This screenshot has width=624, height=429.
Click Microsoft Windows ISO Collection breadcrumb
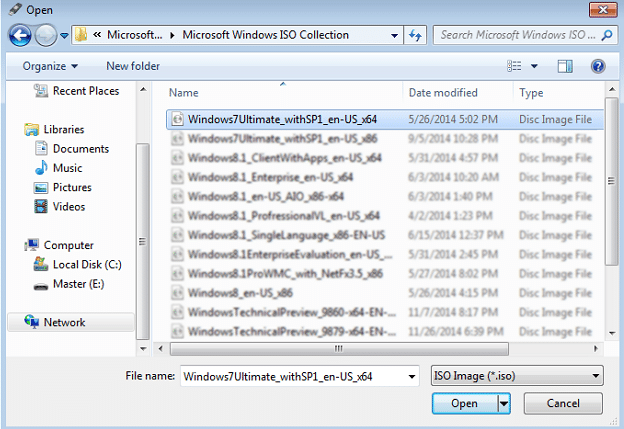click(x=265, y=35)
